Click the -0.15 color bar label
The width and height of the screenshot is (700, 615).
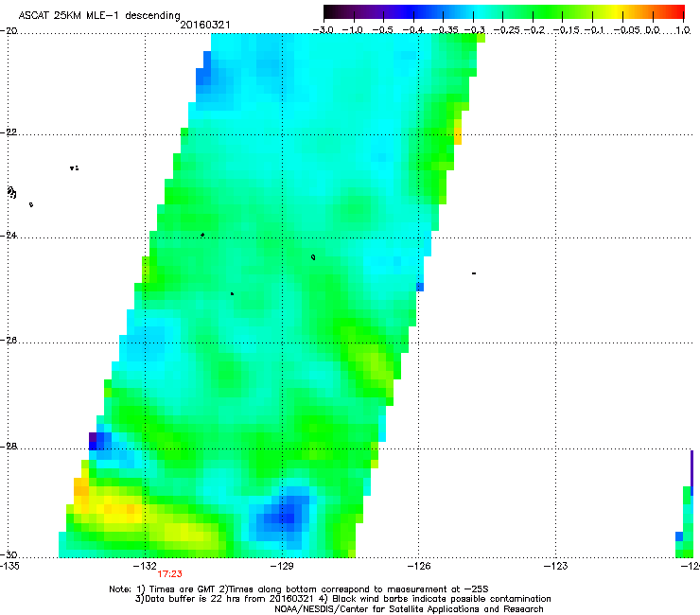tap(566, 30)
